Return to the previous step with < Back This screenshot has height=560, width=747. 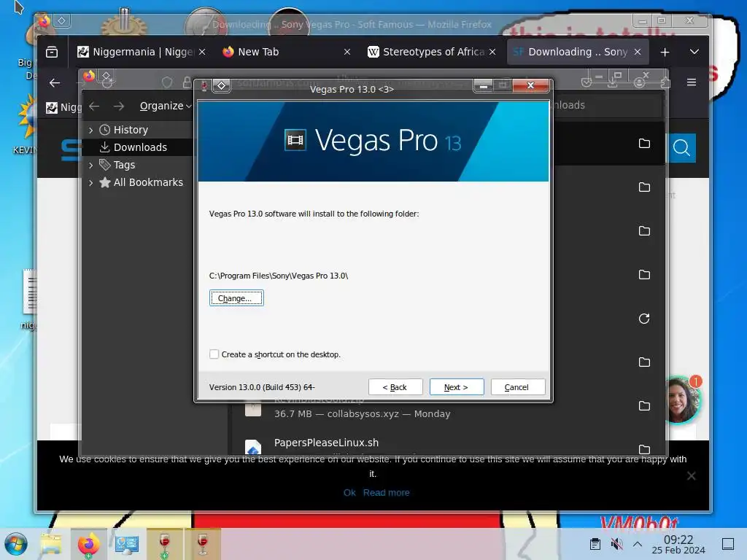(395, 387)
